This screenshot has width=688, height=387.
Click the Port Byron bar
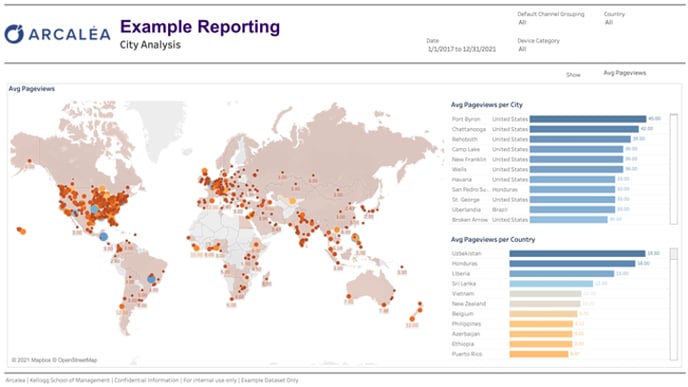click(x=588, y=119)
